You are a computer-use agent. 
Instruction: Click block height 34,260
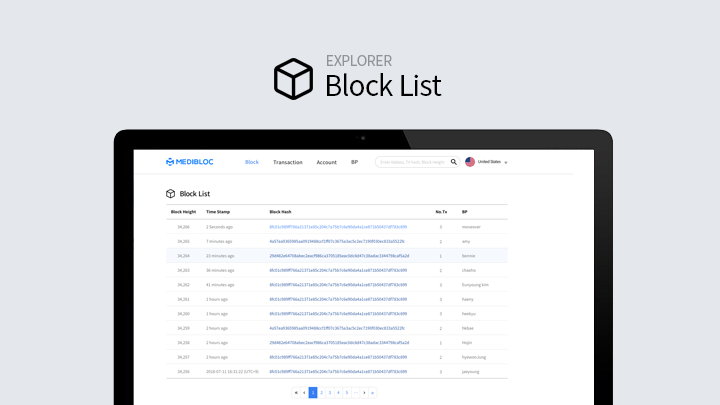click(x=183, y=314)
